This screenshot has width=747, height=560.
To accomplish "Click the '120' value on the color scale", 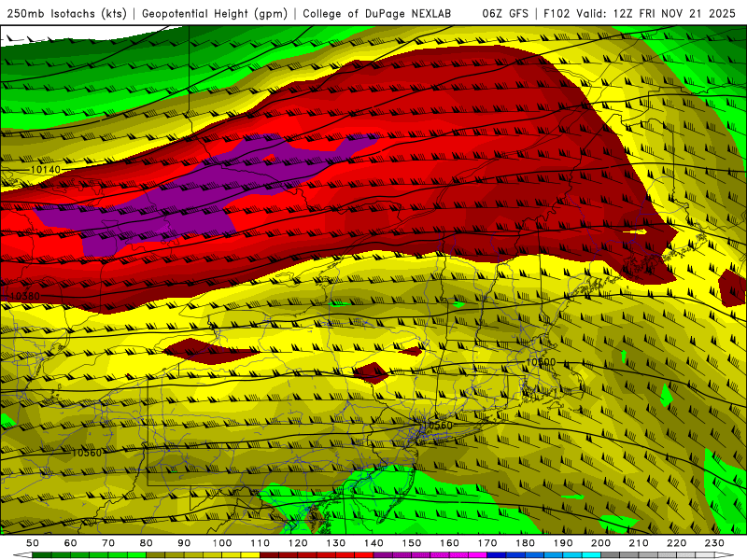I will pos(298,543).
